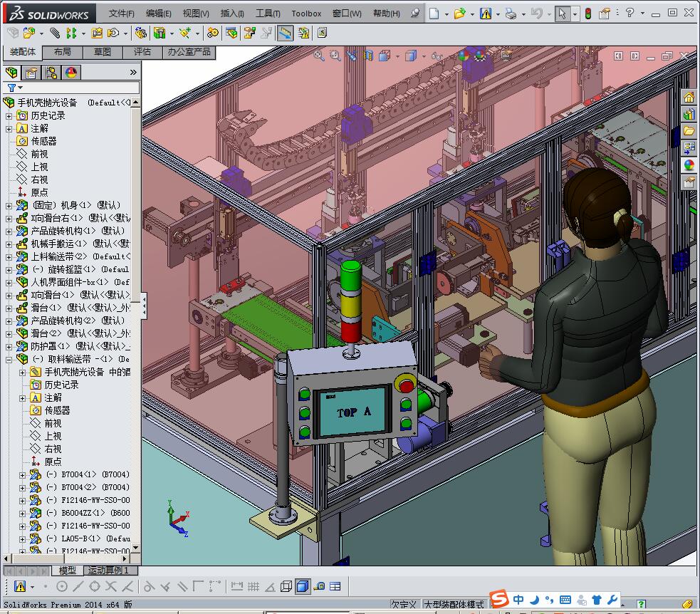Click the New document icon
Screen dimensions: 700x614
click(x=434, y=14)
